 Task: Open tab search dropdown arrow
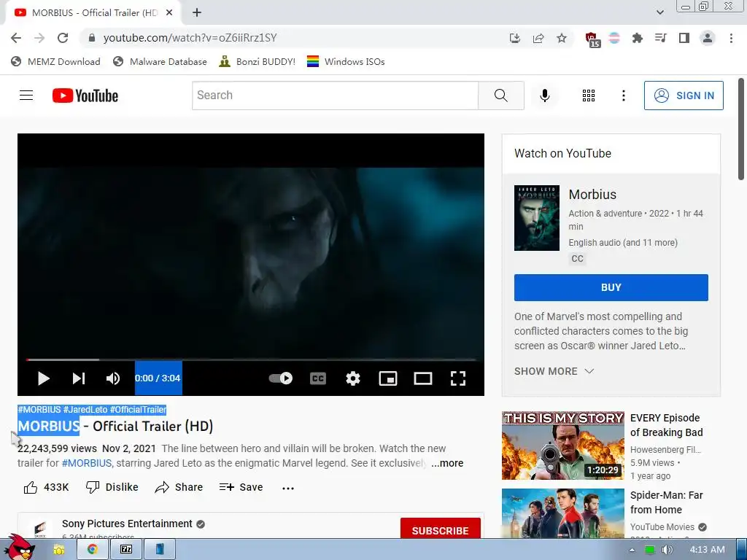[659, 12]
